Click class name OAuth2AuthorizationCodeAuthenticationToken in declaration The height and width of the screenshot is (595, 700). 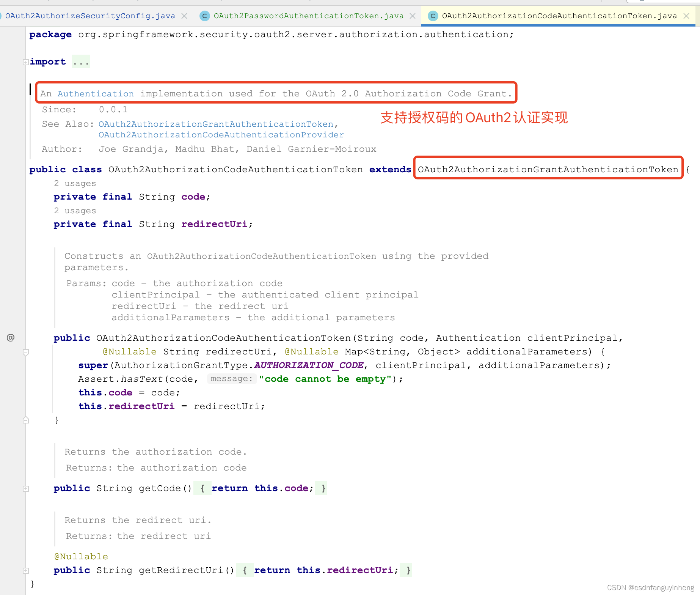pyautogui.click(x=235, y=170)
